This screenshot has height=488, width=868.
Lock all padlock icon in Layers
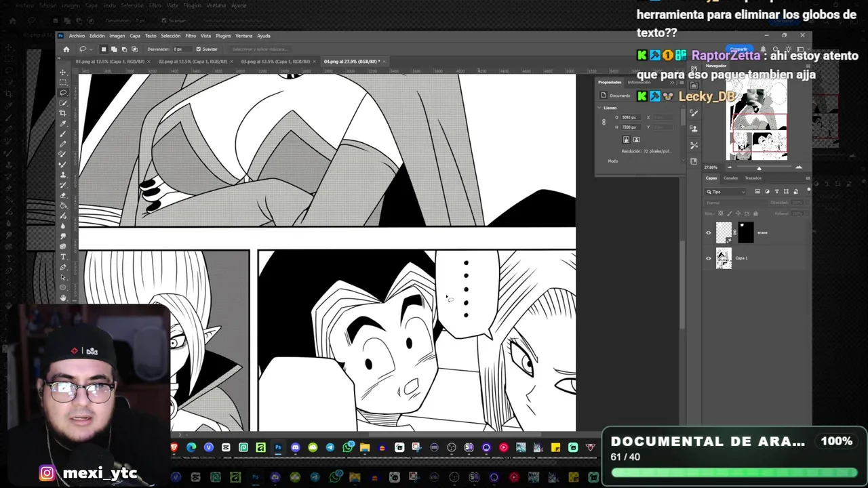tap(755, 213)
